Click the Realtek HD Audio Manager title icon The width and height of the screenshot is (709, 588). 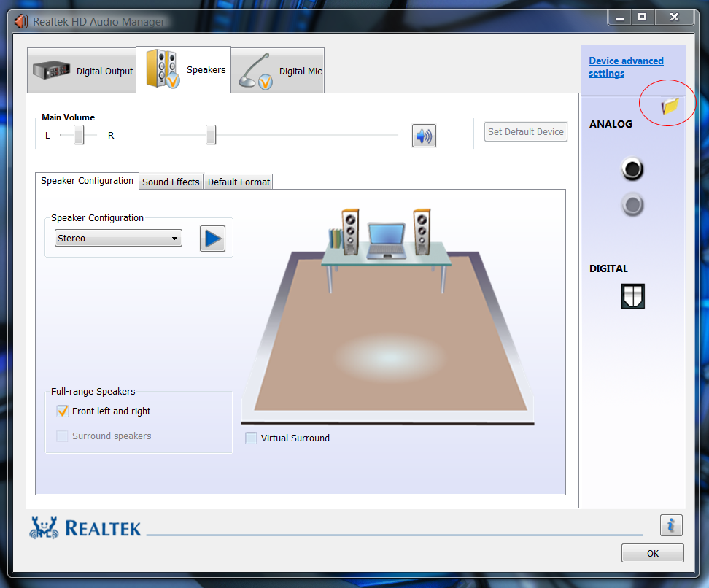(x=21, y=21)
